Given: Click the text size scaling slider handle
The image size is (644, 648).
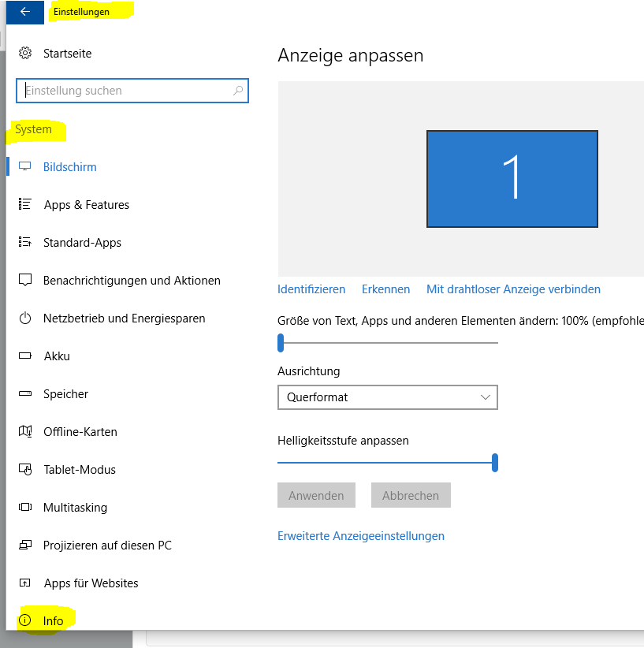Looking at the screenshot, I should tap(281, 343).
